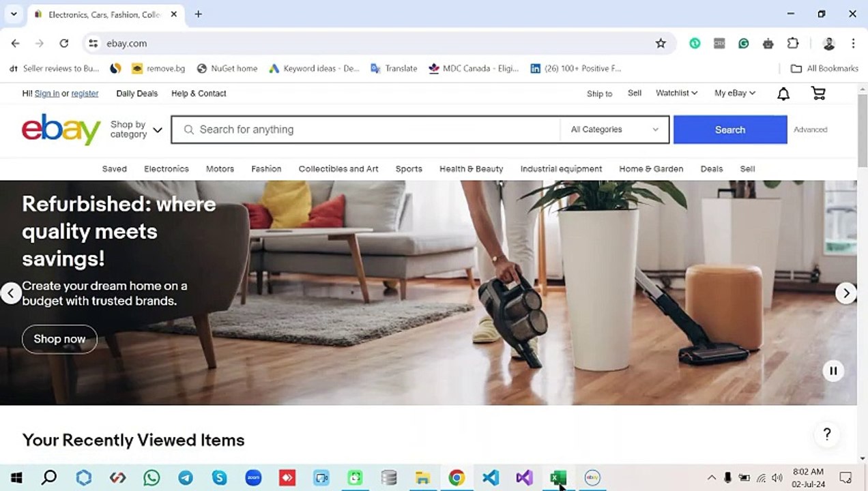868x491 pixels.
Task: Open Telegram from the taskbar
Action: pyautogui.click(x=186, y=477)
